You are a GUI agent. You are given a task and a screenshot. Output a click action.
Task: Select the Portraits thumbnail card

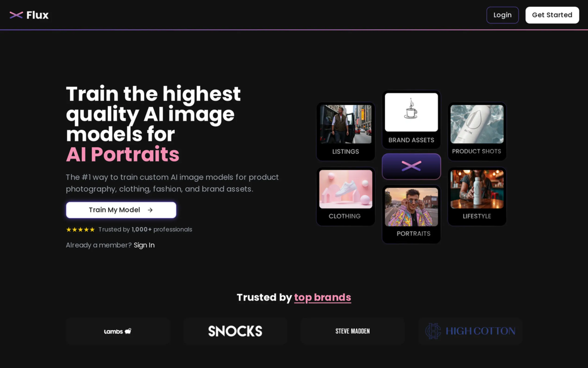tap(411, 214)
